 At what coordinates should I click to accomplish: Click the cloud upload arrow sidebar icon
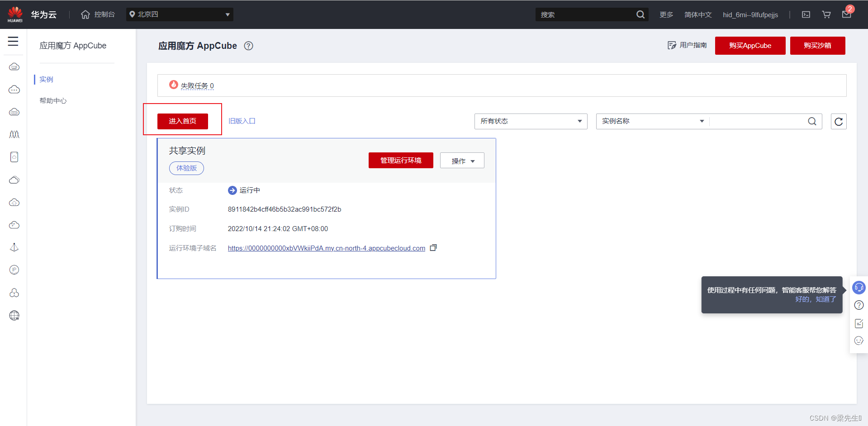(14, 202)
